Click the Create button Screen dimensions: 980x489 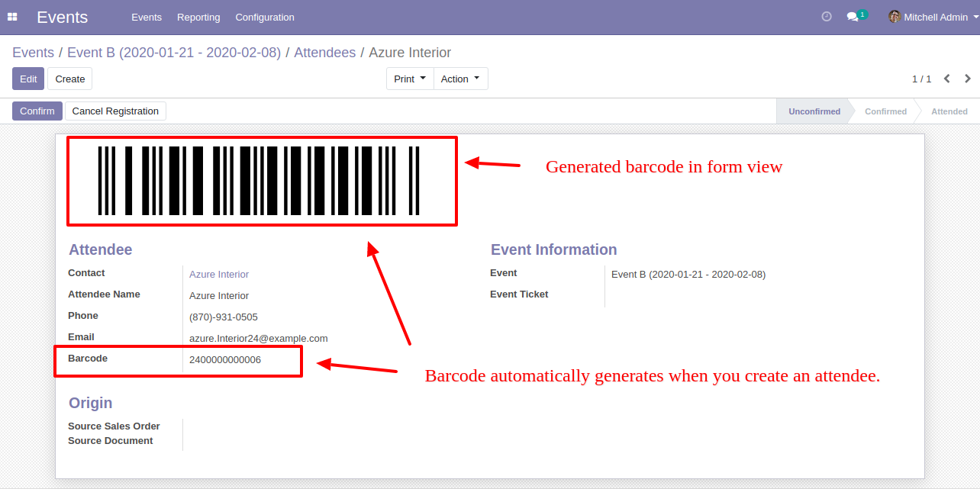[70, 79]
